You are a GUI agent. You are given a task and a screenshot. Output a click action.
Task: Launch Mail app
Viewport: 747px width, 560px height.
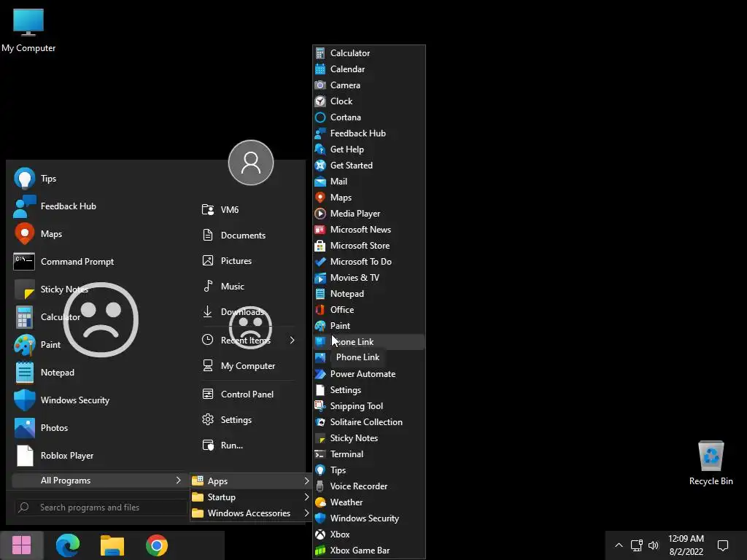pos(369,182)
